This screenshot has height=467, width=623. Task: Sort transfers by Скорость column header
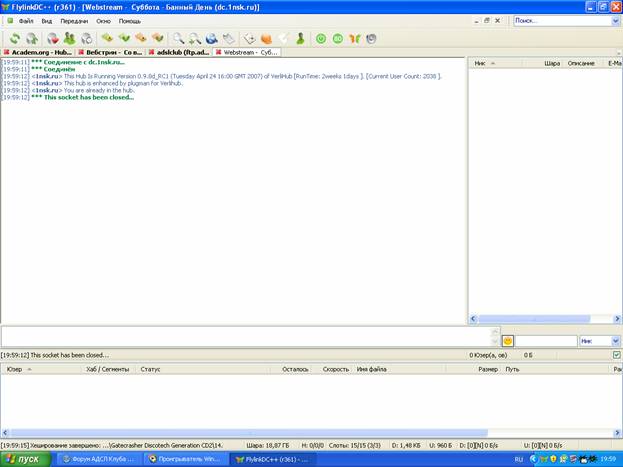point(332,369)
